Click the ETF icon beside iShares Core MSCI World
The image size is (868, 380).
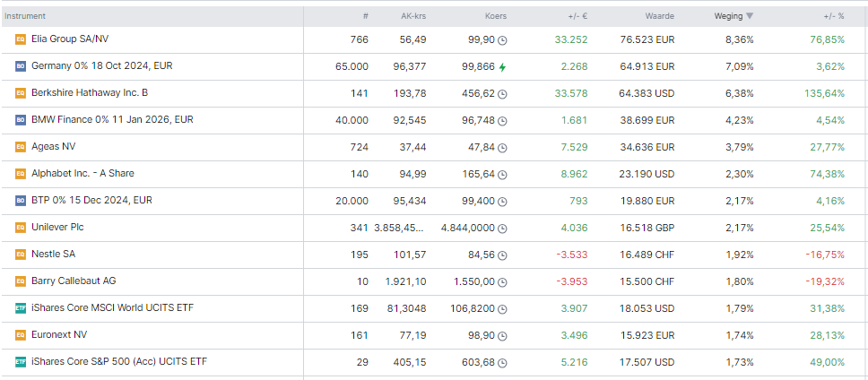pyautogui.click(x=21, y=308)
